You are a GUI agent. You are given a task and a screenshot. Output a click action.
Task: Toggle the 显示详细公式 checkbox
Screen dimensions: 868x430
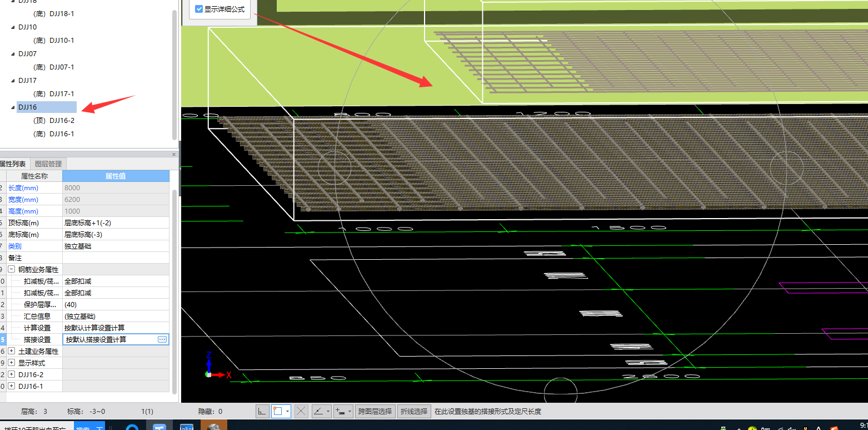[x=199, y=9]
